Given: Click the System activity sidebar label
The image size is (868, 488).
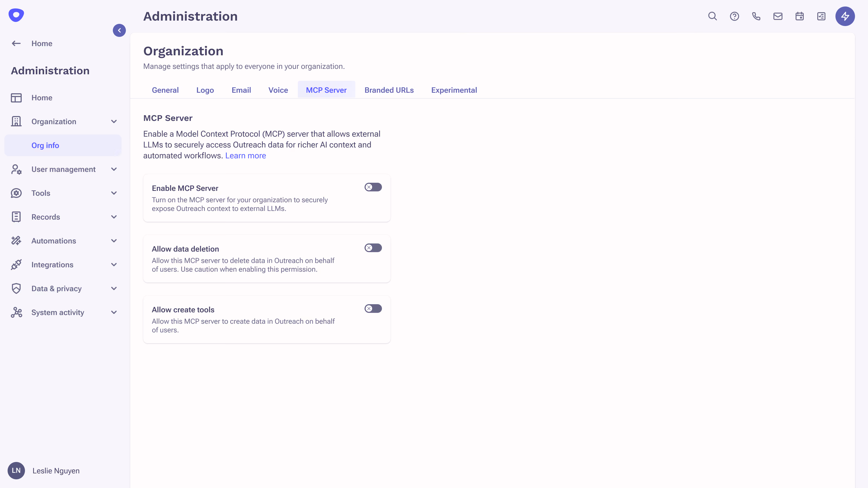Looking at the screenshot, I should pos(58,313).
